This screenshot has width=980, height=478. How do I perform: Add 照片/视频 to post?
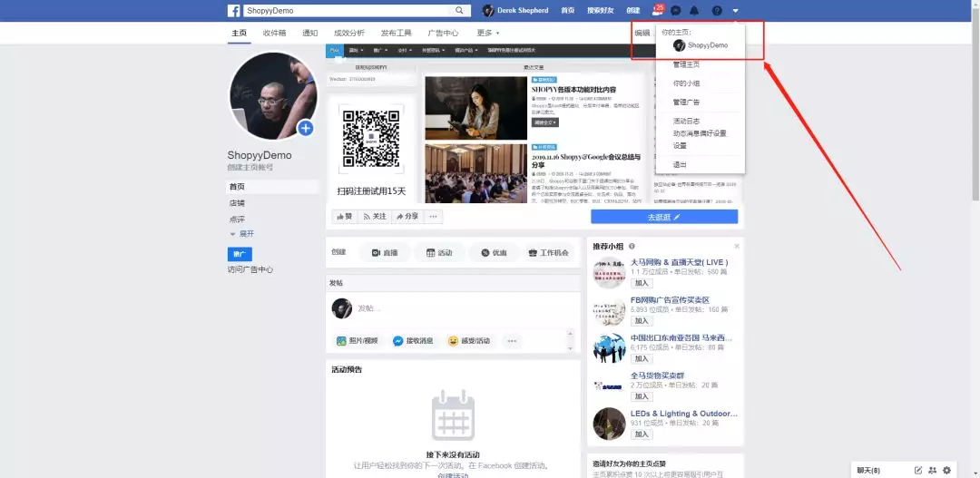tap(358, 341)
